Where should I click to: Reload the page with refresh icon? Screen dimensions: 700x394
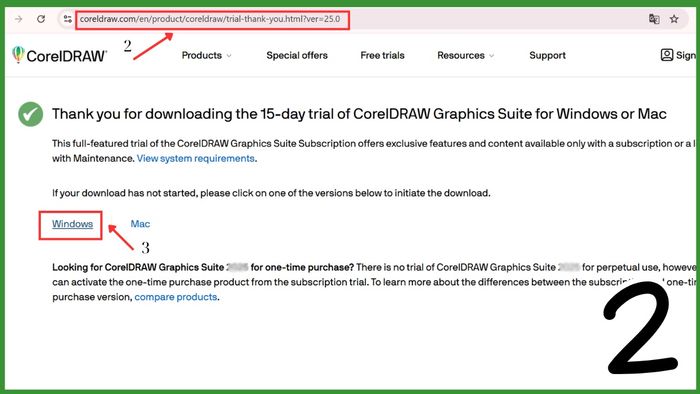click(x=41, y=19)
